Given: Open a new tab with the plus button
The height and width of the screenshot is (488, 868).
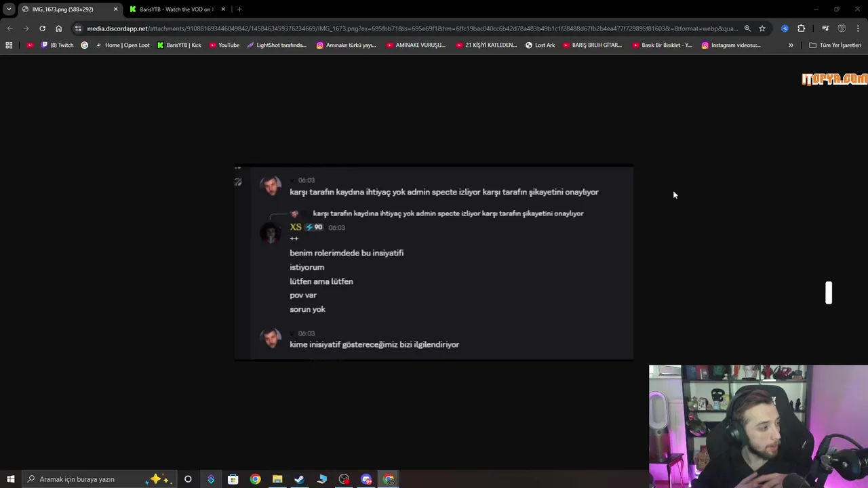Looking at the screenshot, I should [x=239, y=9].
